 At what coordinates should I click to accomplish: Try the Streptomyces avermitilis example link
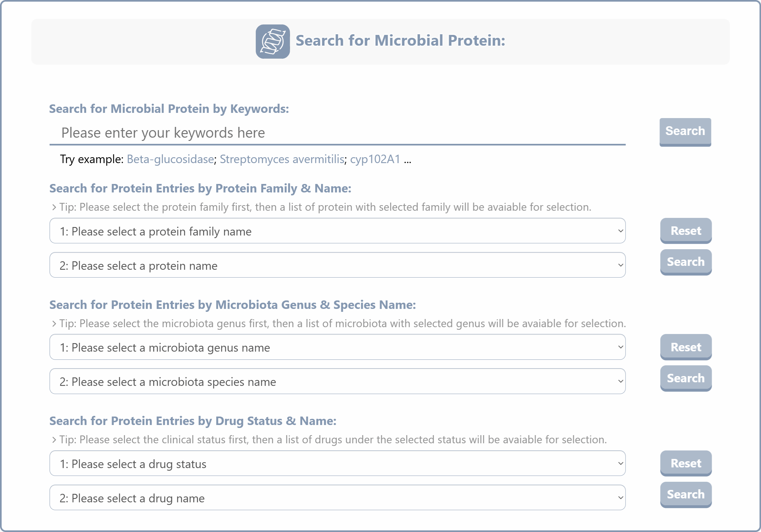click(x=282, y=160)
